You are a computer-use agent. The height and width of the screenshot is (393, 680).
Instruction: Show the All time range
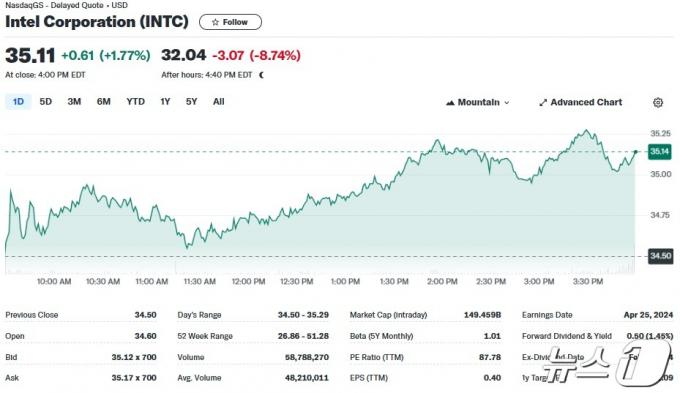pyautogui.click(x=219, y=102)
